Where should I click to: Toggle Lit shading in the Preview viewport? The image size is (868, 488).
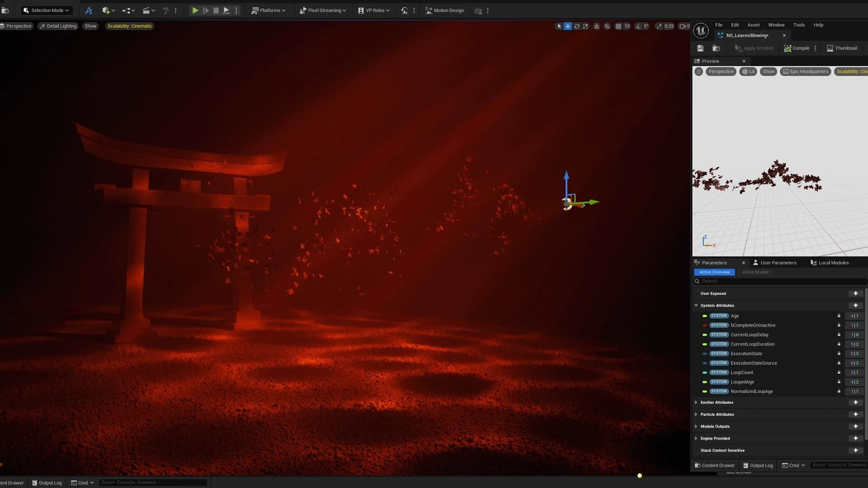click(x=749, y=71)
